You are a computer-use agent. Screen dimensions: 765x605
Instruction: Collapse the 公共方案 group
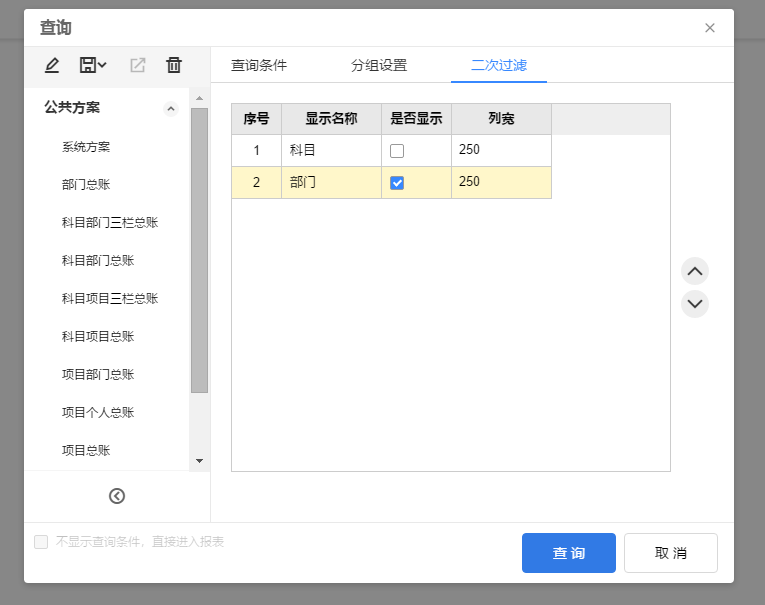coord(171,108)
